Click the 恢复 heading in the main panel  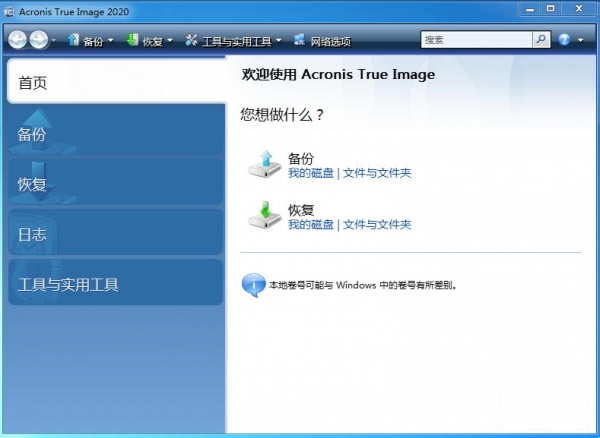[x=301, y=210]
